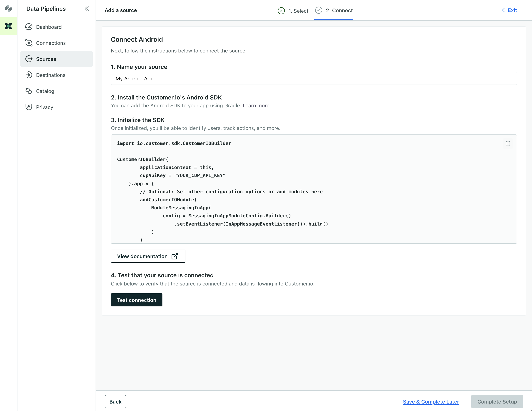The height and width of the screenshot is (411, 532).
Task: Click View documentation button
Action: [x=148, y=256]
